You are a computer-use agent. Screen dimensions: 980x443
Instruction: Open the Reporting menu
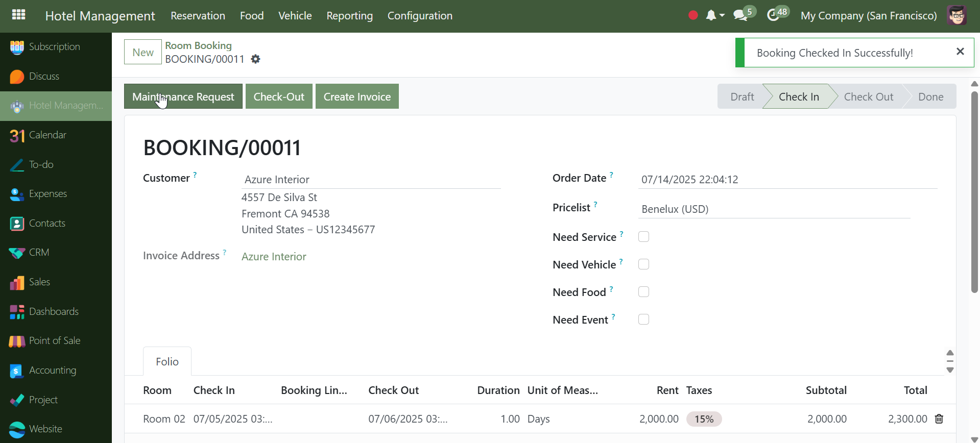[x=349, y=16]
